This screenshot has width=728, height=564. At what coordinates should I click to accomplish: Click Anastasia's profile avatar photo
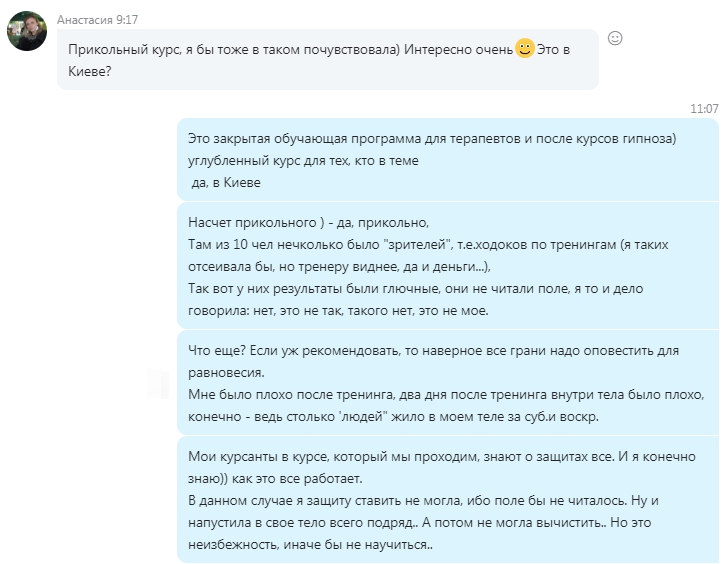pyautogui.click(x=26, y=30)
